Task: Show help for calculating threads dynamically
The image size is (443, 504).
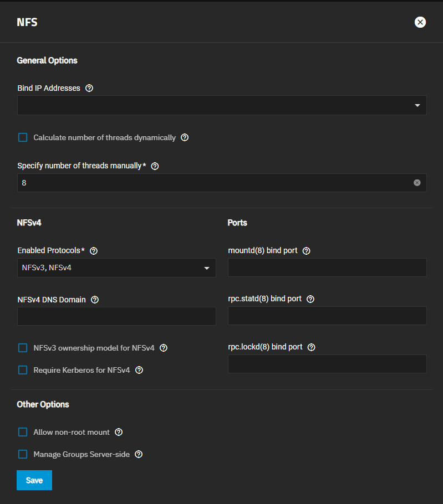Action: [185, 137]
